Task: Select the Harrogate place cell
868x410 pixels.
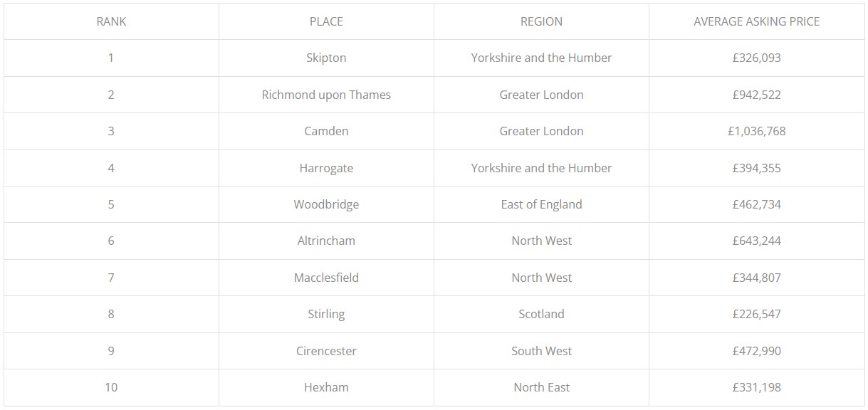Action: (326, 168)
